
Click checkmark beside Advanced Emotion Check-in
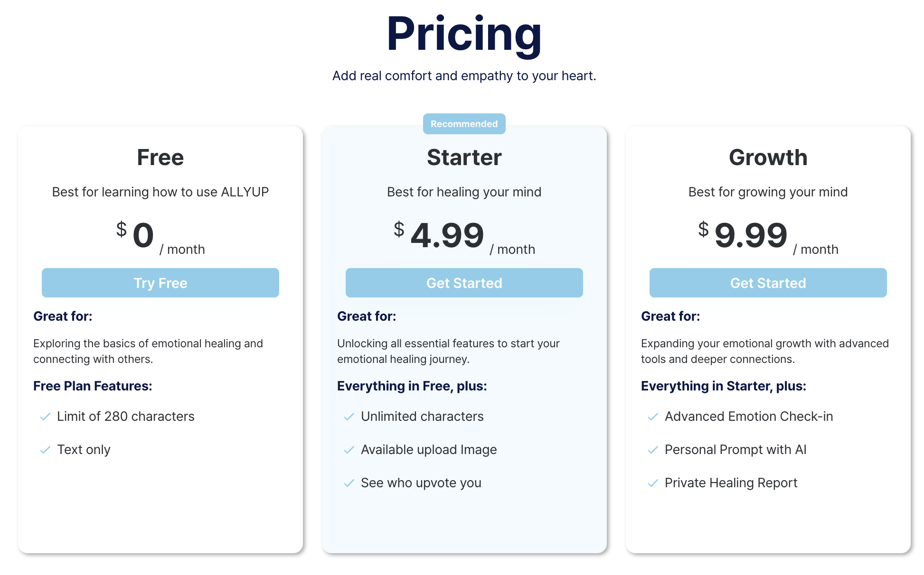pos(653,417)
